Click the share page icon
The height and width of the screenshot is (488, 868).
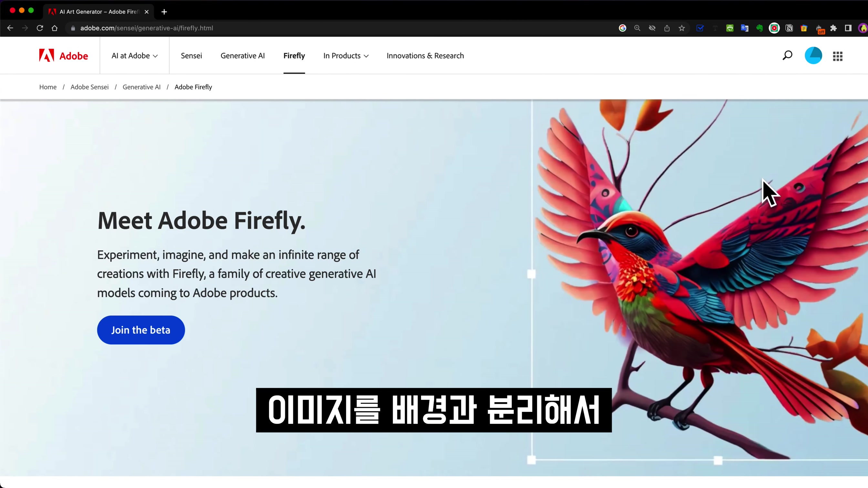(667, 28)
